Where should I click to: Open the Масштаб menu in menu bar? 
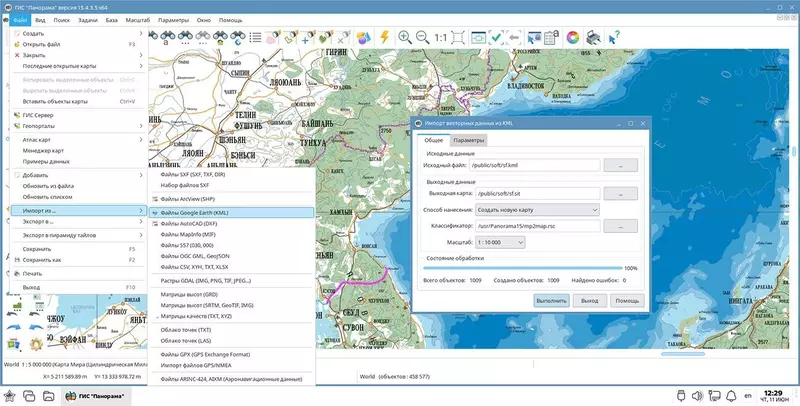138,20
